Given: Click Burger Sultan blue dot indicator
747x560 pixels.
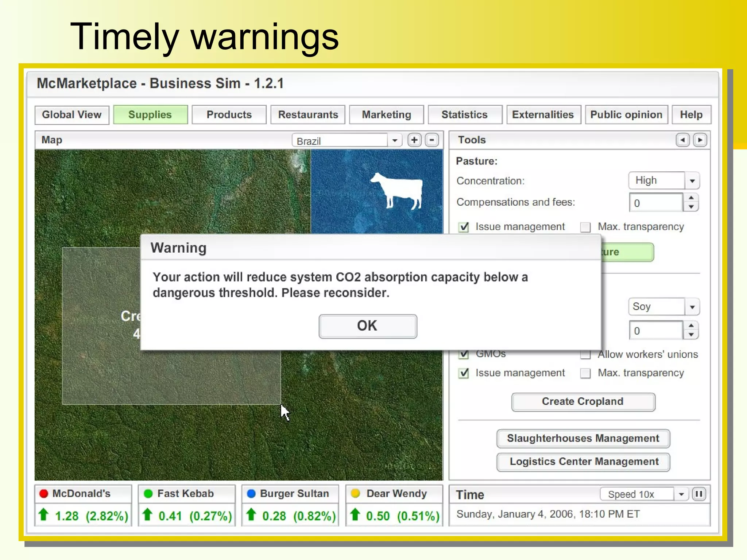Looking at the screenshot, I should click(x=251, y=494).
